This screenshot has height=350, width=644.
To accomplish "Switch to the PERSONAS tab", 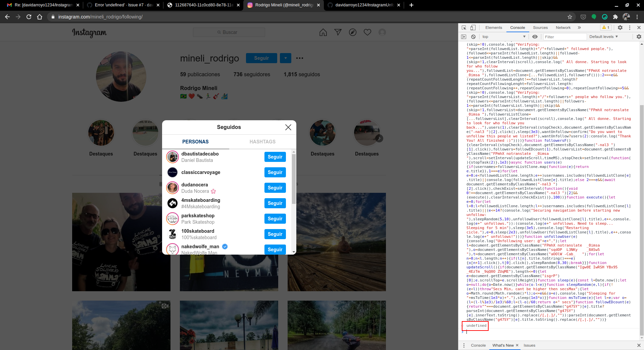I will pyautogui.click(x=195, y=142).
